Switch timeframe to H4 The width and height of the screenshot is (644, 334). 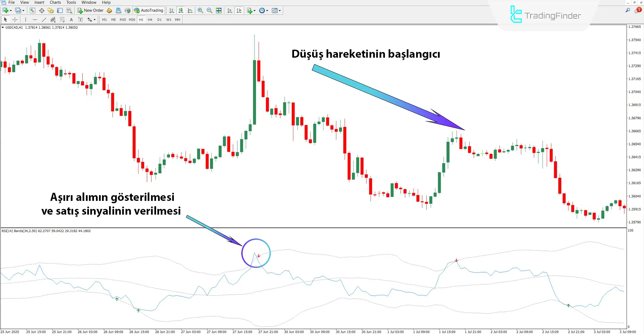[x=150, y=19]
